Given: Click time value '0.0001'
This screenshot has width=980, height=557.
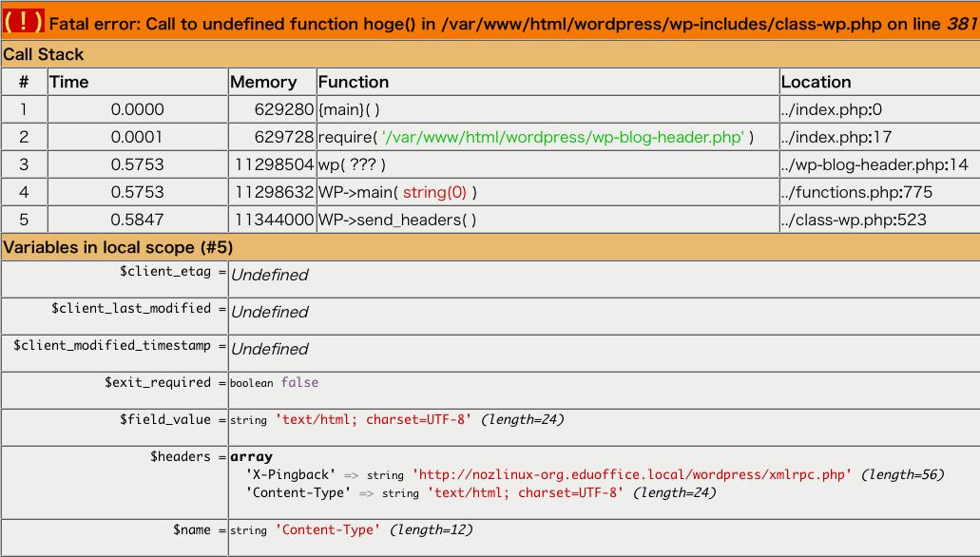Looking at the screenshot, I should [138, 137].
